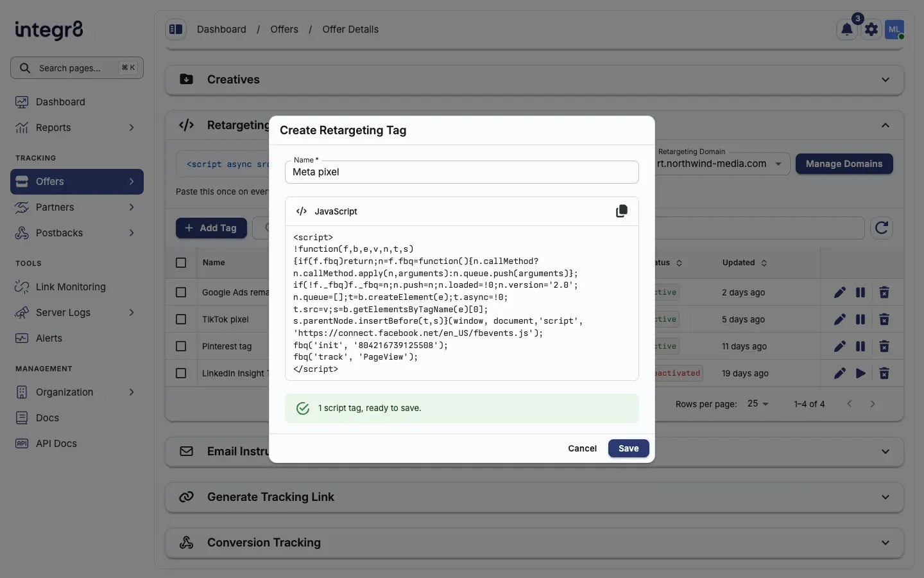The height and width of the screenshot is (578, 924).
Task: Click the ML user avatar
Action: pyautogui.click(x=894, y=30)
